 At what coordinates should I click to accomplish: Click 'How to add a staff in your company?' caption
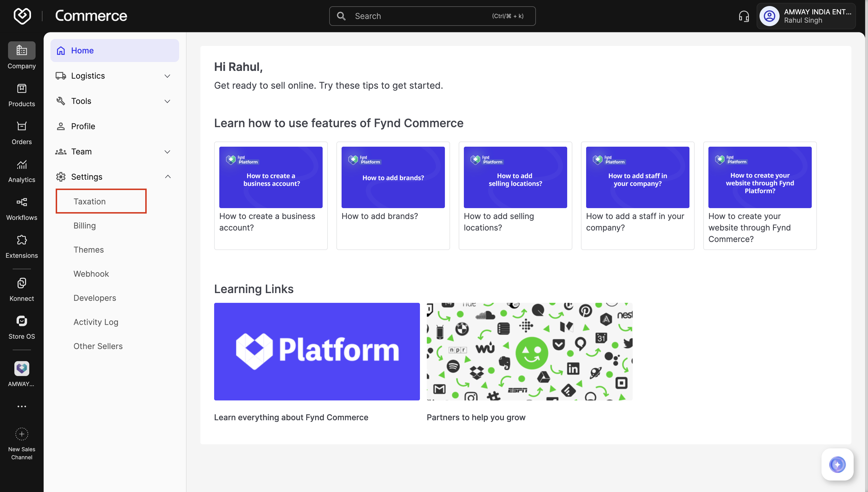635,222
